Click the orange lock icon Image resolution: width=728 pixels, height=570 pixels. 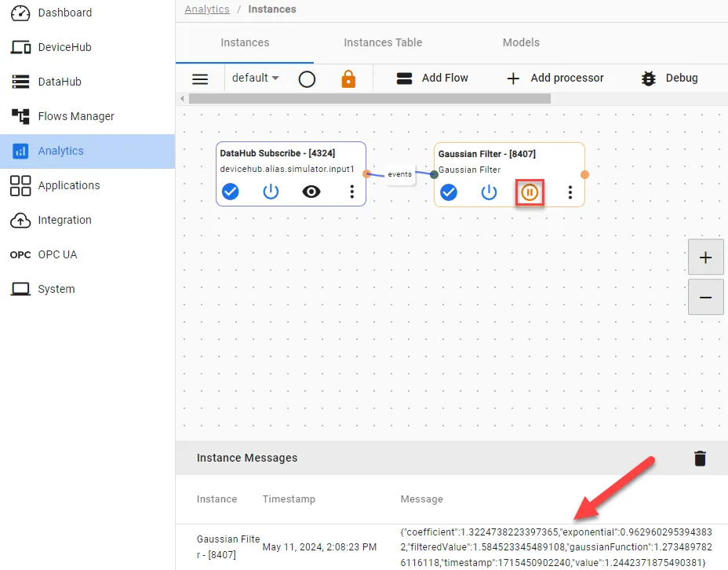(348, 79)
